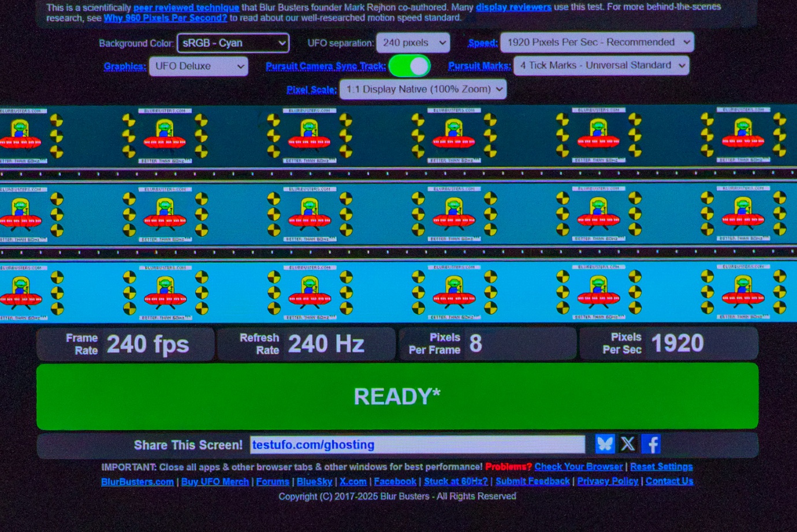Click the green READY* button

tap(397, 396)
